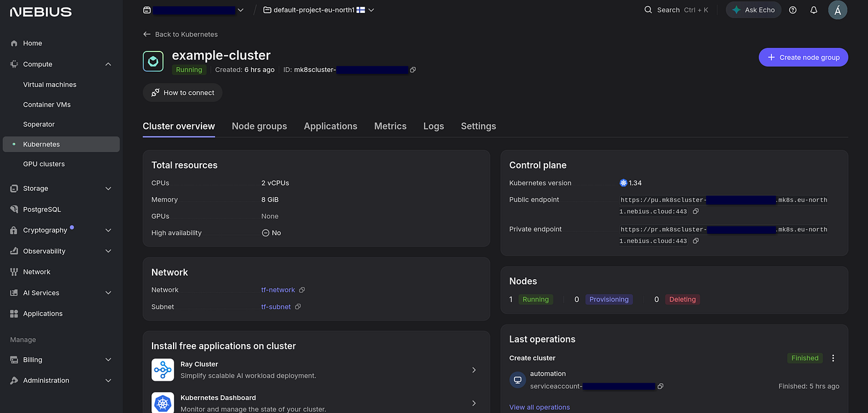868x413 pixels.
Task: Copy the cluster ID
Action: (413, 70)
